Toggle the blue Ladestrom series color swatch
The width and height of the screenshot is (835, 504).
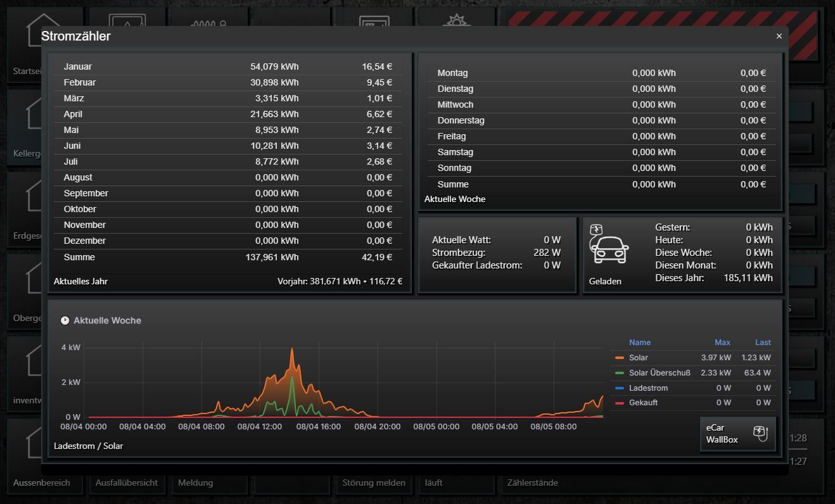620,388
